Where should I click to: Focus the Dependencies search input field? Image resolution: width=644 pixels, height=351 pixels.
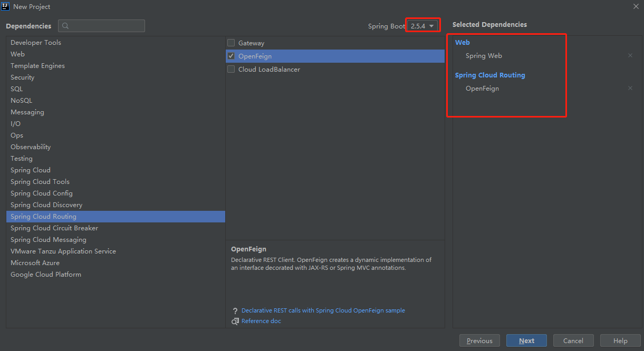click(x=101, y=26)
